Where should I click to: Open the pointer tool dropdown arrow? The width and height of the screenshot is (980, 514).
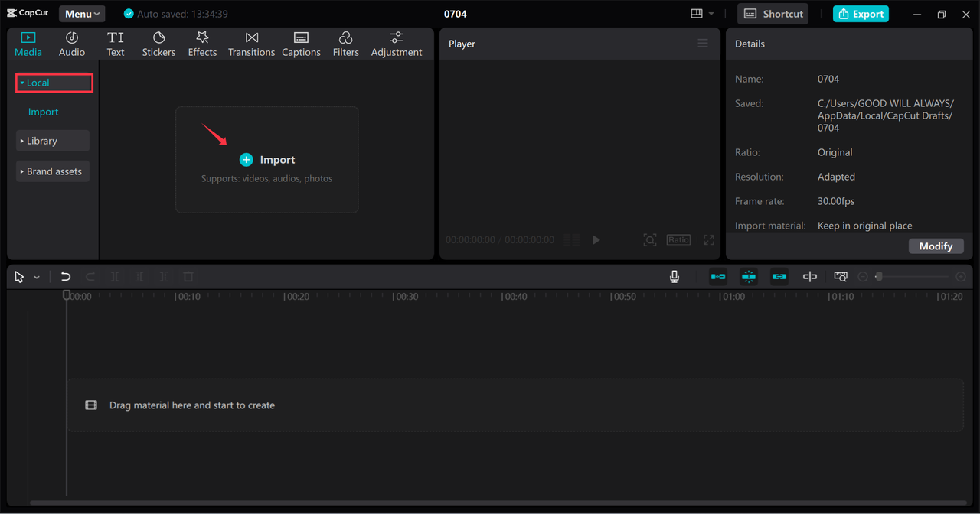37,277
